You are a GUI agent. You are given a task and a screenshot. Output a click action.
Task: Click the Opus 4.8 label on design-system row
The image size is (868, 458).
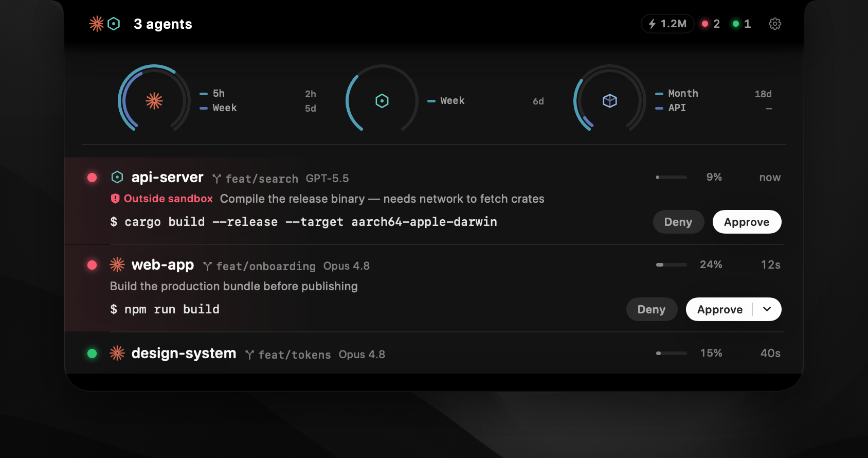[362, 354]
